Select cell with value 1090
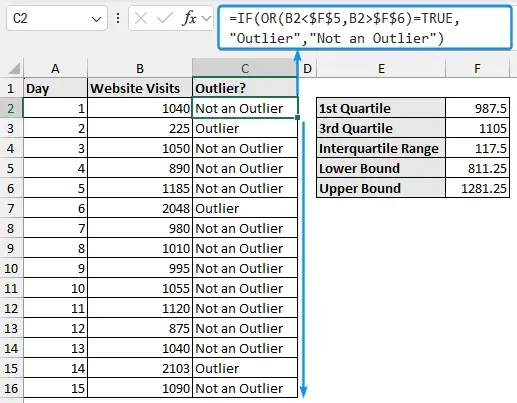The height and width of the screenshot is (403, 517). click(x=140, y=388)
